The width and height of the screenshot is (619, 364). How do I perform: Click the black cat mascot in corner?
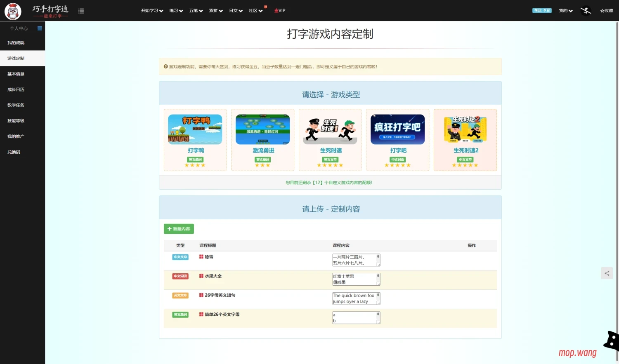[x=612, y=341]
